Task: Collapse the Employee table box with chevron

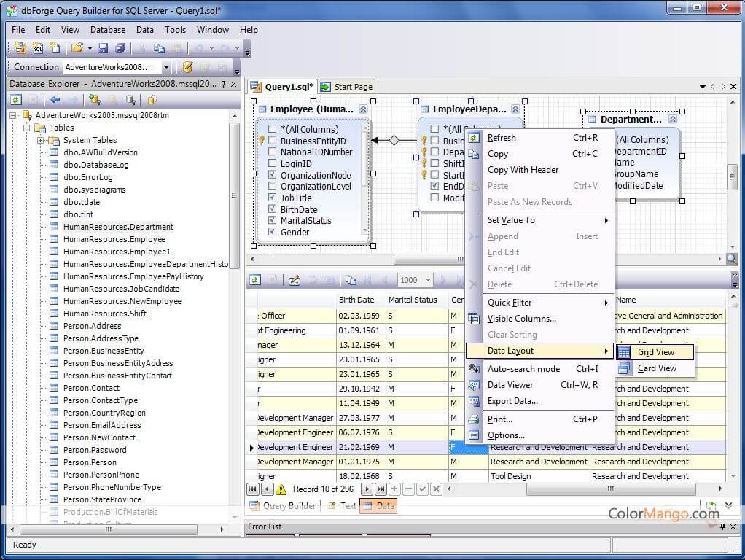Action: (364, 109)
